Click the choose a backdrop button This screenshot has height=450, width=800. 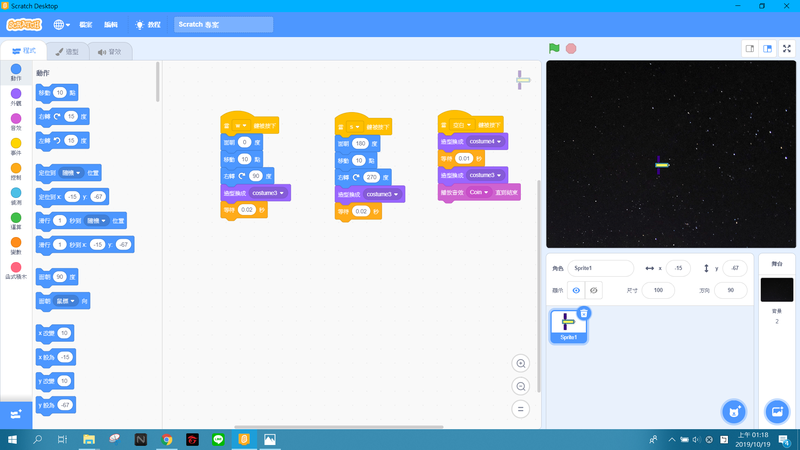777,411
